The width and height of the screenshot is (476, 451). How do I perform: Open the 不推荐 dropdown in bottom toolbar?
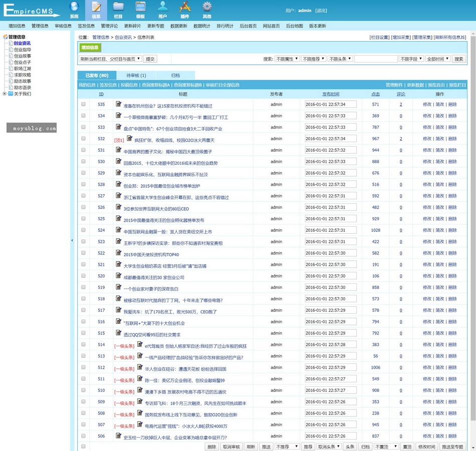pyautogui.click(x=287, y=446)
